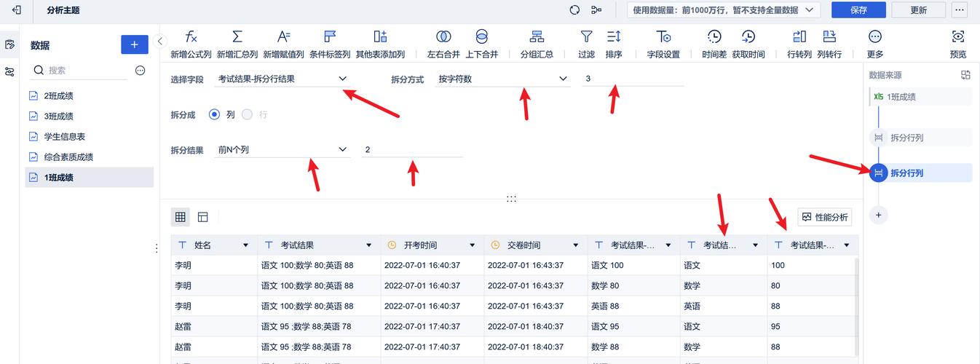The width and height of the screenshot is (980, 364).
Task: Select 1班成绩 in data list
Action: pos(89,177)
